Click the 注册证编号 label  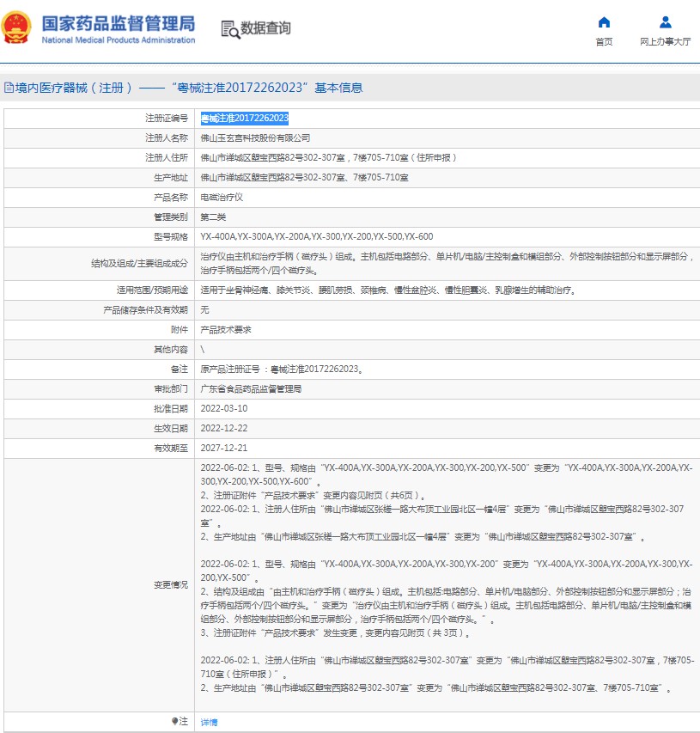click(x=167, y=119)
